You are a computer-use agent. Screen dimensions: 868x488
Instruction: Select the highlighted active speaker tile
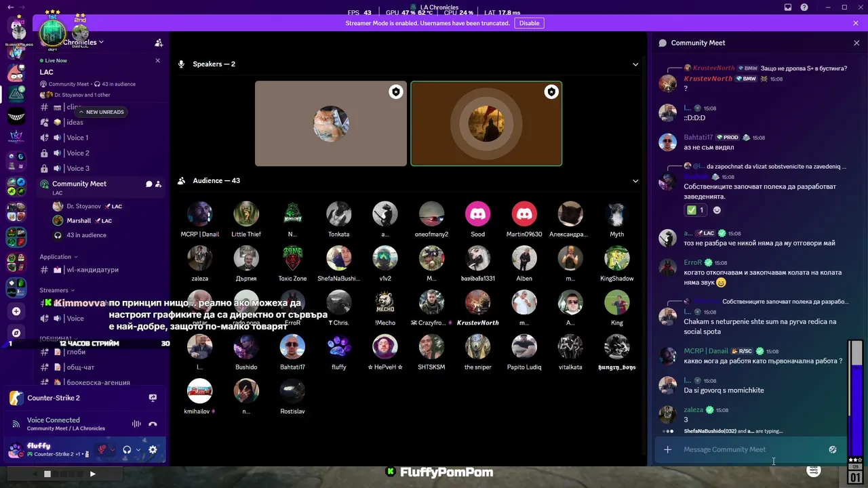pyautogui.click(x=486, y=123)
